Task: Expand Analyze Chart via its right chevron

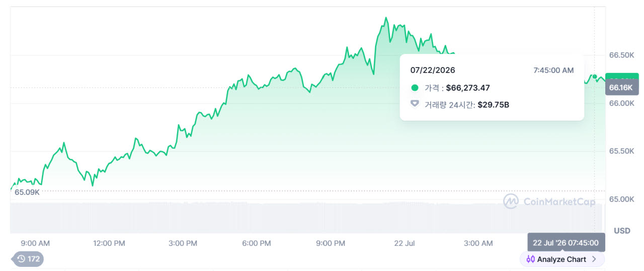Action: click(594, 259)
